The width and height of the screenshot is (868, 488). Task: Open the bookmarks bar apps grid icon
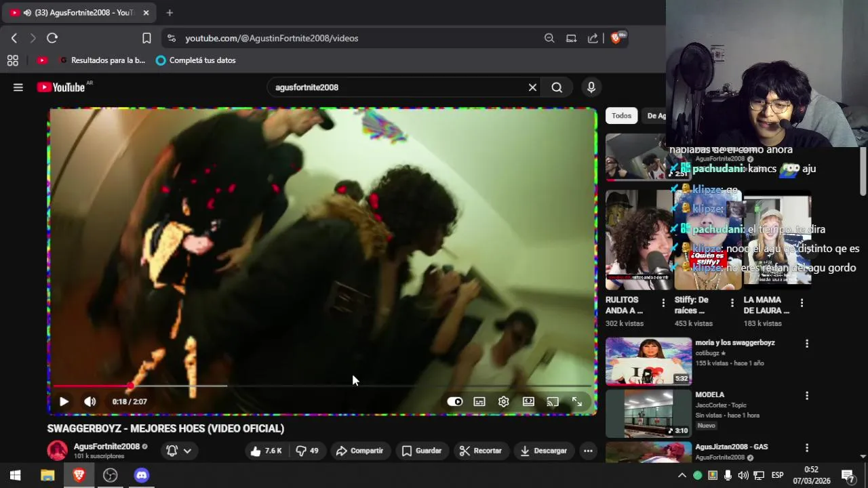coord(13,60)
